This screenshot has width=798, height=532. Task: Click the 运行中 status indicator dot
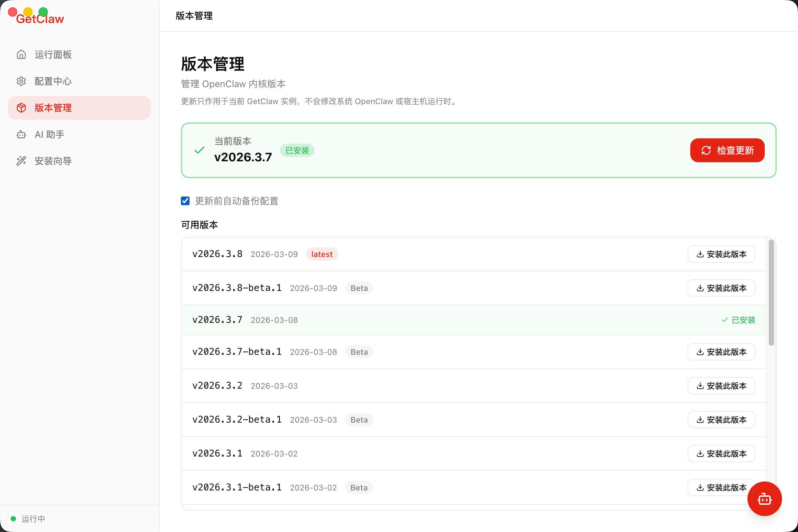14,518
